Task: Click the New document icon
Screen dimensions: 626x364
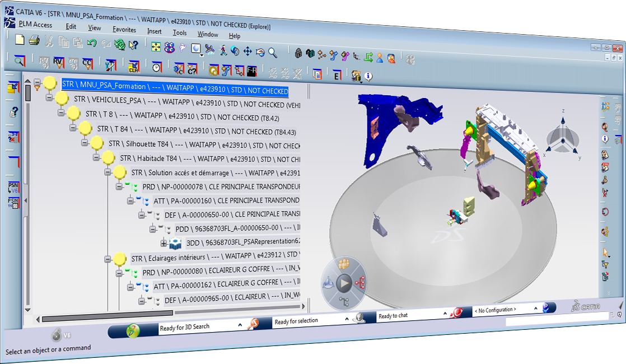Action: click(20, 39)
